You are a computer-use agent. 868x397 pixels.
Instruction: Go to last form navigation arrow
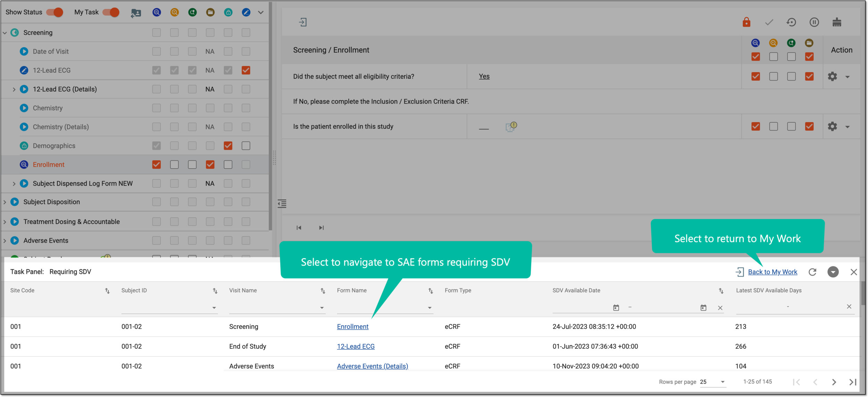[322, 228]
